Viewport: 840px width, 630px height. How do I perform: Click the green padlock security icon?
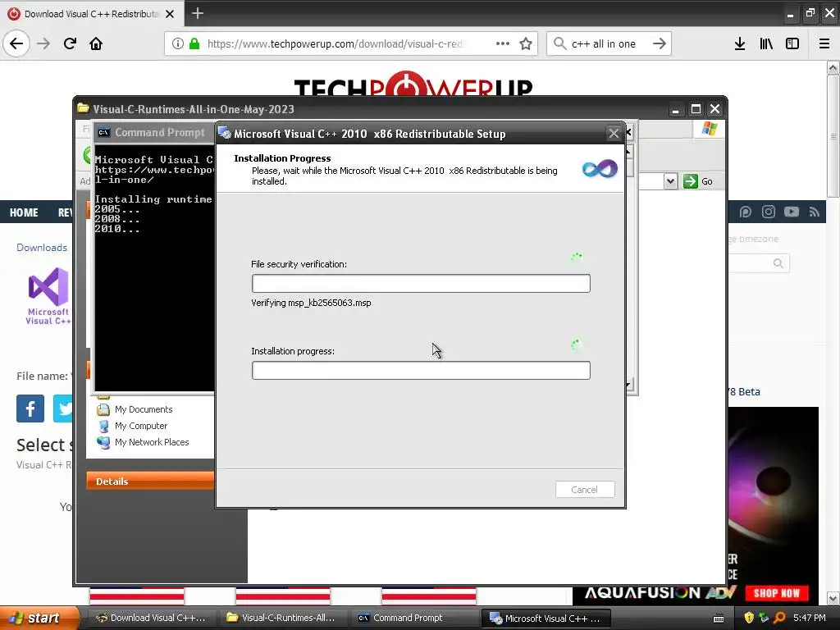pyautogui.click(x=194, y=43)
